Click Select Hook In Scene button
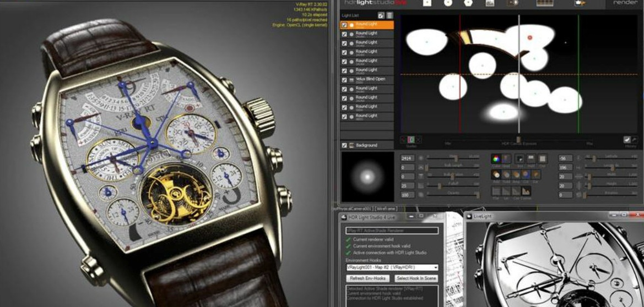This screenshot has height=307, width=644. [x=416, y=278]
